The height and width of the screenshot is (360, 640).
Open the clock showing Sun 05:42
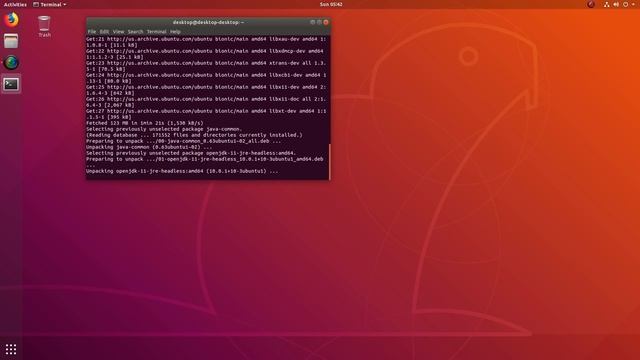(331, 4)
